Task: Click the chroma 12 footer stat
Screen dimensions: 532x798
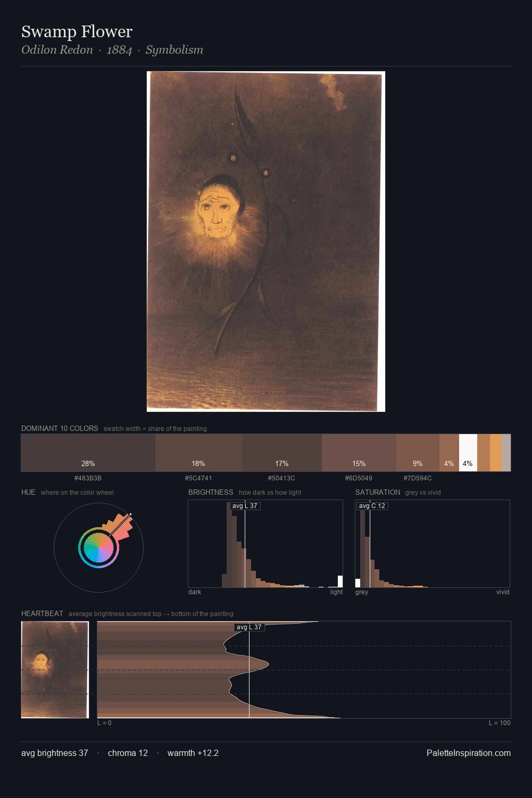Action: 128,753
